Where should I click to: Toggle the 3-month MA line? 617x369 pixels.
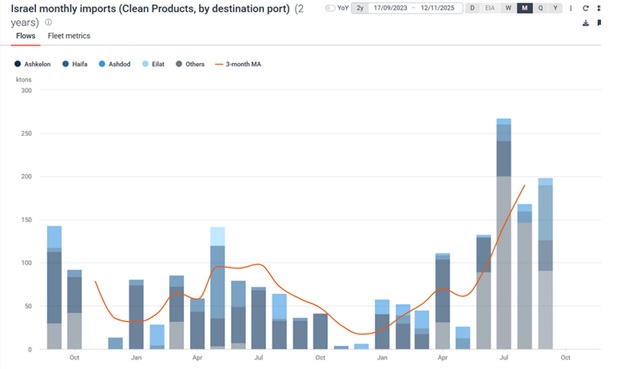(x=238, y=64)
